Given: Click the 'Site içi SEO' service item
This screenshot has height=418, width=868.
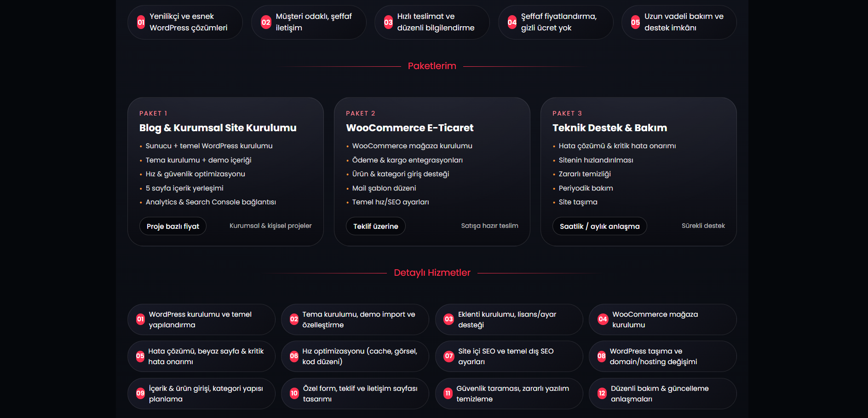Looking at the screenshot, I should 509,356.
